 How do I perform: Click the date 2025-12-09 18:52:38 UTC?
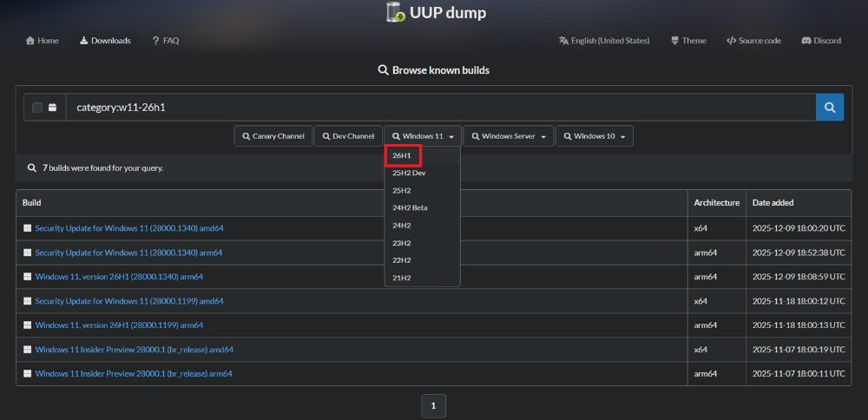tap(799, 253)
